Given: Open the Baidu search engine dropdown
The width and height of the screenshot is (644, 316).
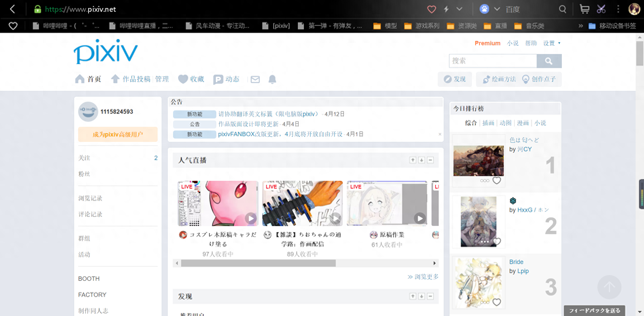Looking at the screenshot, I should [497, 9].
